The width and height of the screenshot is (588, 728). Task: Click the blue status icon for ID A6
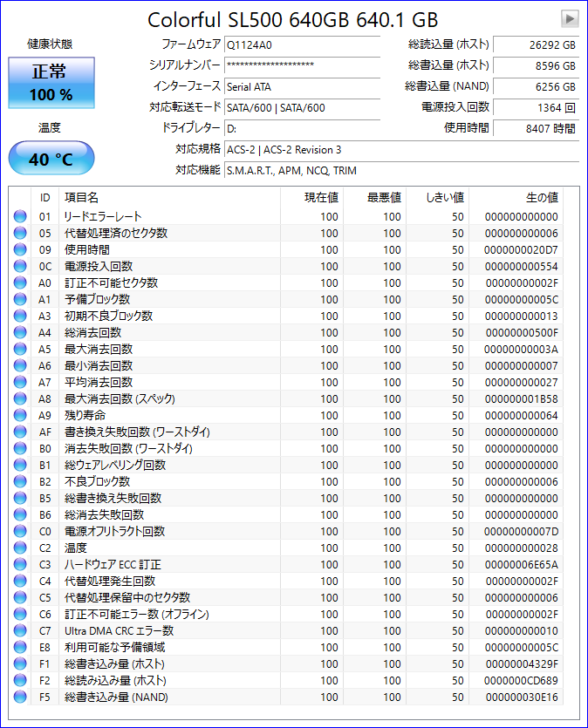pyautogui.click(x=20, y=365)
